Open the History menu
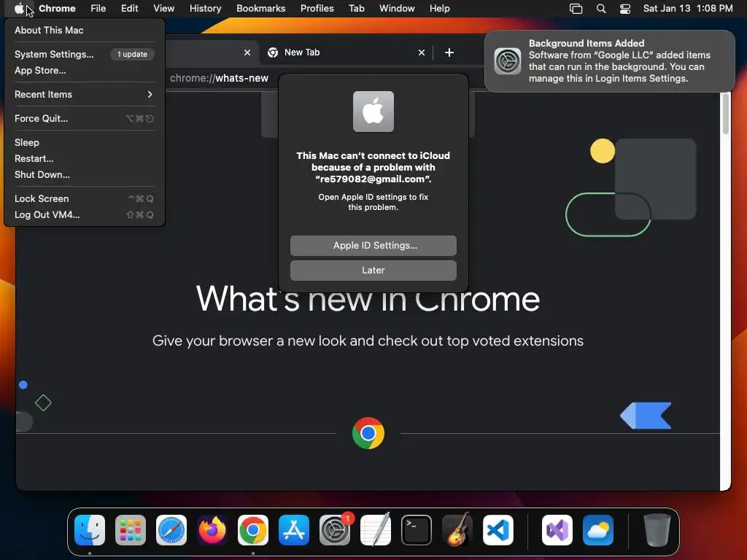 pos(205,9)
